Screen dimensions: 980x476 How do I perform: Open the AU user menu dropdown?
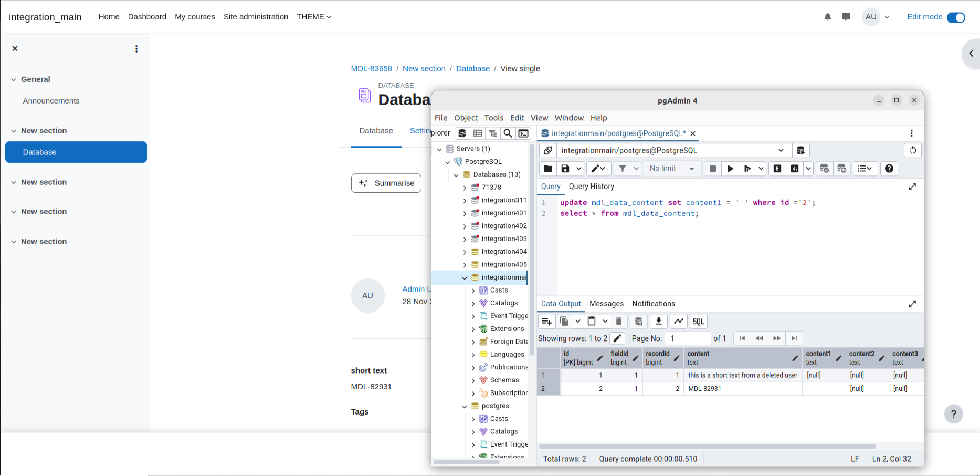(x=877, y=17)
